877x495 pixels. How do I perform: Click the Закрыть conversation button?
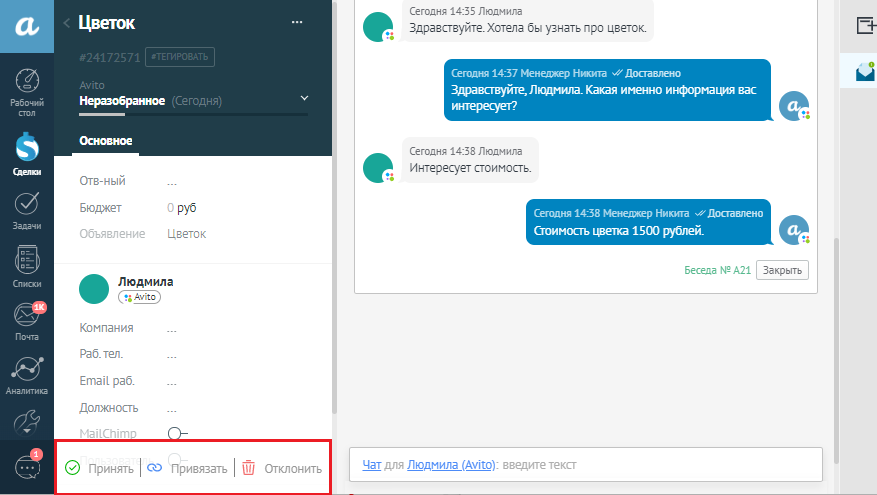(x=782, y=270)
